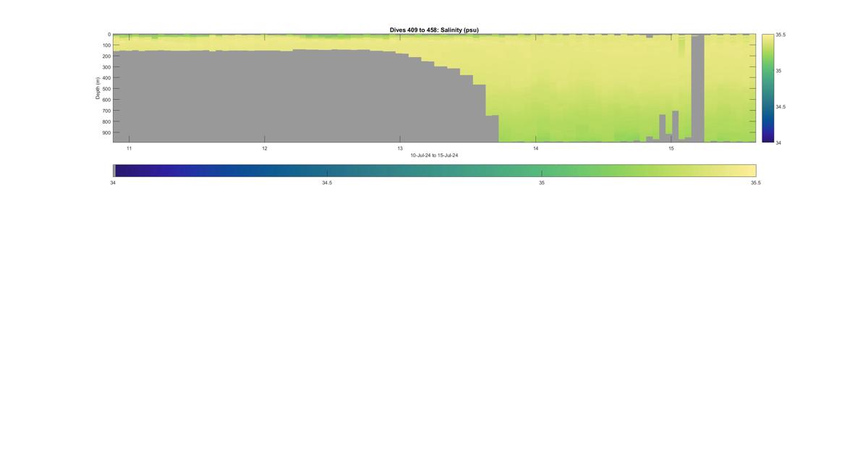Image resolution: width=868 pixels, height=454 pixels.
Task: Click the x-axis tick label '14'
Action: tap(536, 148)
